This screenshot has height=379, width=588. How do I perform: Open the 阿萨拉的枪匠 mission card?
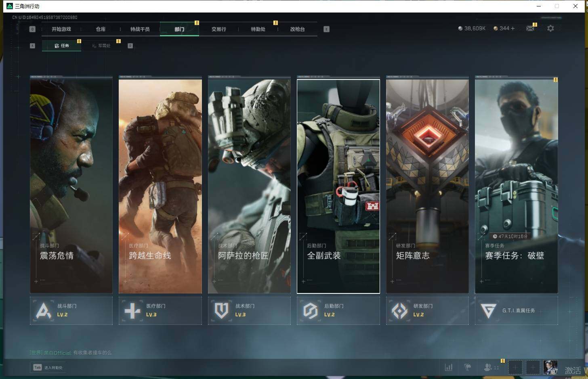249,186
